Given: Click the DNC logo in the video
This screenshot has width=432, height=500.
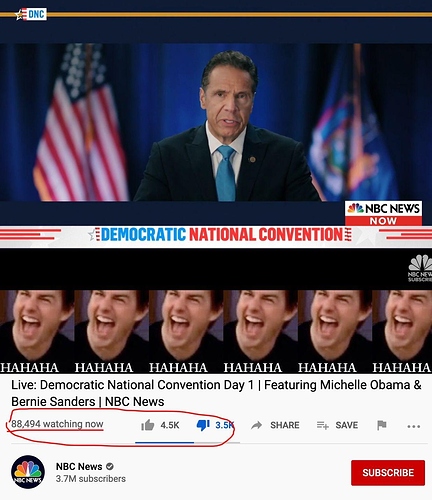Looking at the screenshot, I should click(31, 14).
